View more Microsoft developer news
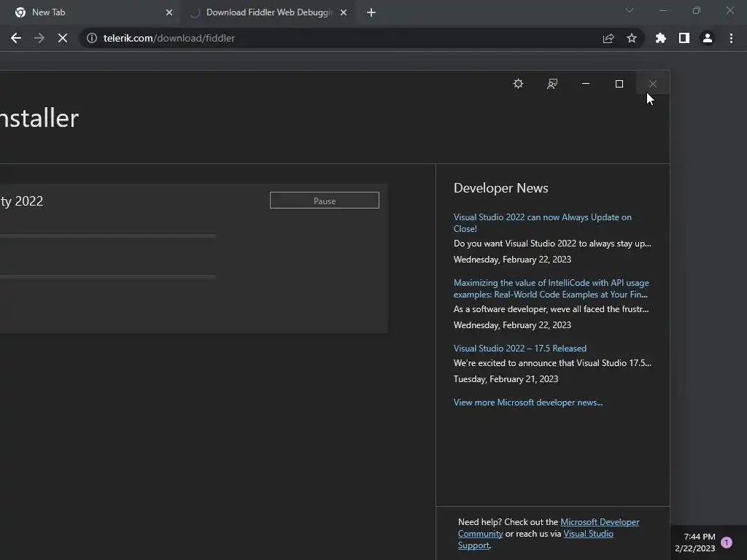The width and height of the screenshot is (747, 560). tap(528, 402)
